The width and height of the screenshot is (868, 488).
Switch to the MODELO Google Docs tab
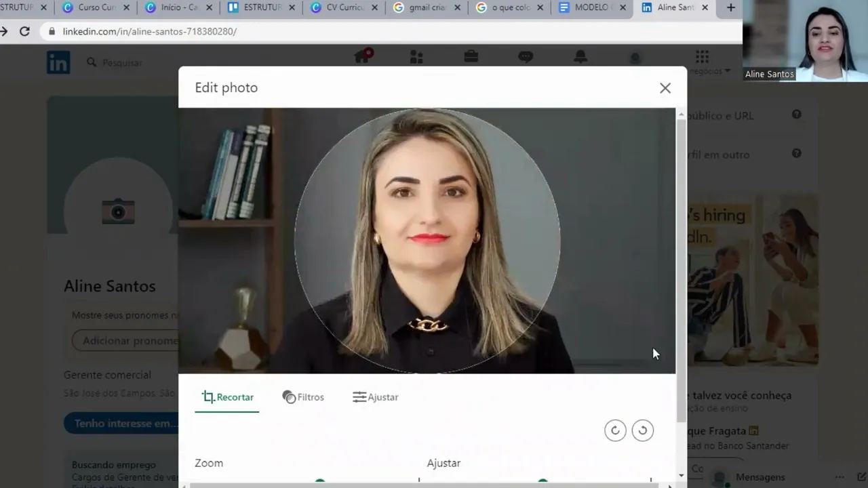(x=593, y=7)
